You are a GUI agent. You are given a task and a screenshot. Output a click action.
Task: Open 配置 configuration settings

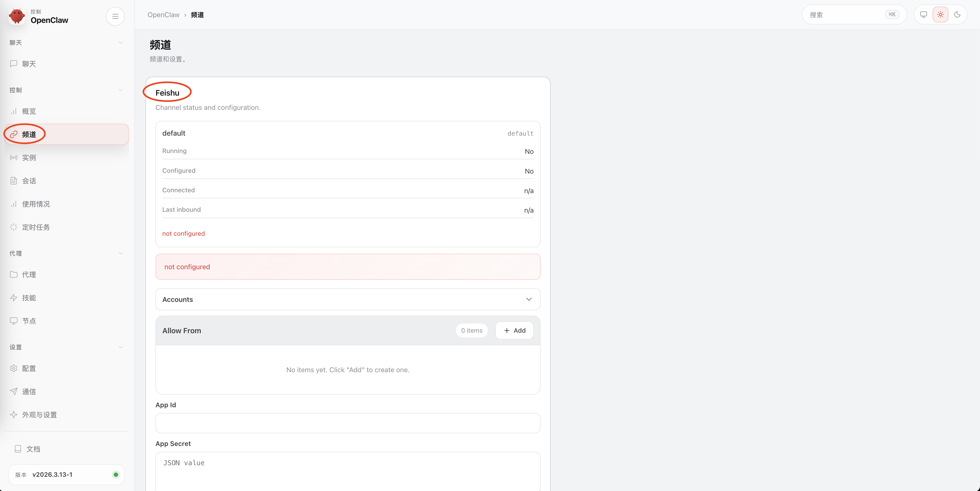pos(29,369)
